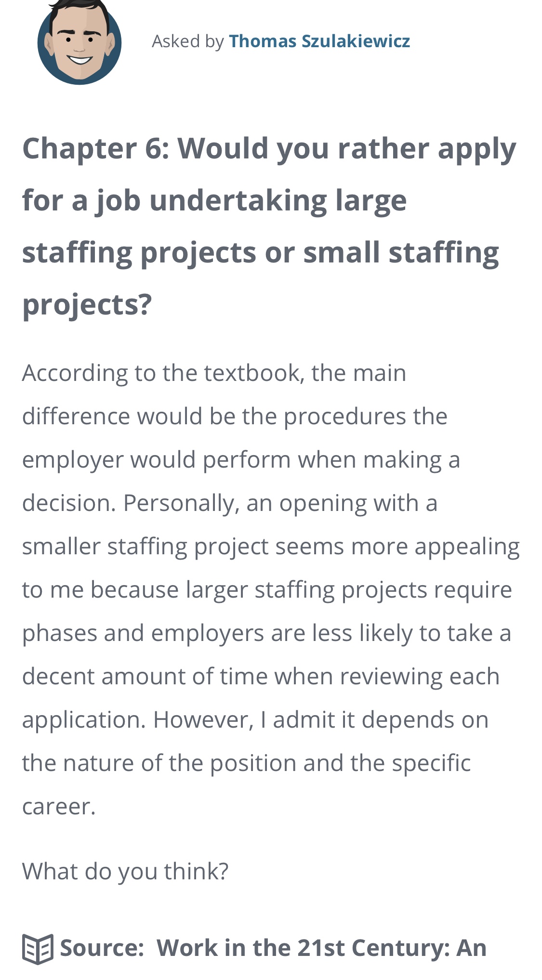Viewport: 542px width, 980px height.
Task: Click the word 'career.' ending the paragraph
Action: point(59,807)
